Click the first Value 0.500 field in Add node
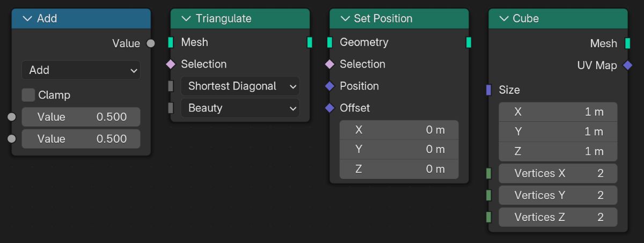This screenshot has height=243, width=644. (81, 117)
